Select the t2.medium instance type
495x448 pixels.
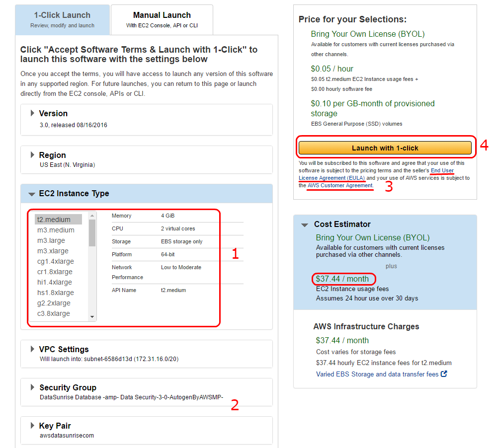point(58,220)
